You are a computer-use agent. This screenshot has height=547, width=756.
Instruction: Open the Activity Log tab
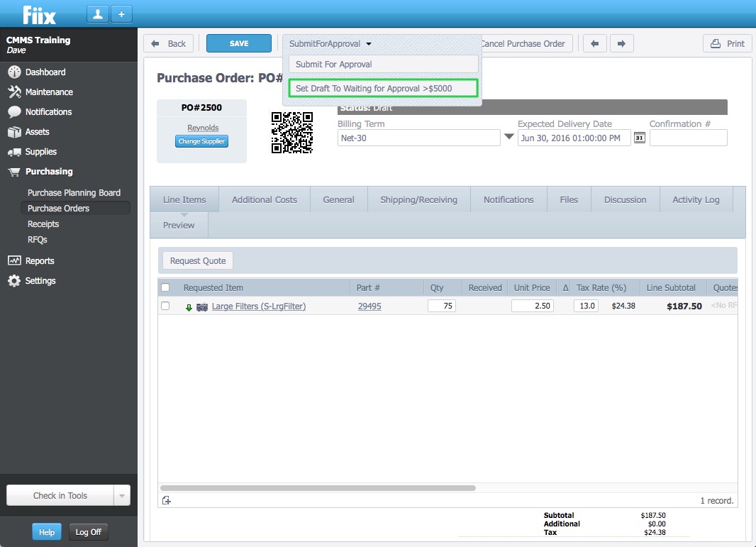click(x=696, y=199)
